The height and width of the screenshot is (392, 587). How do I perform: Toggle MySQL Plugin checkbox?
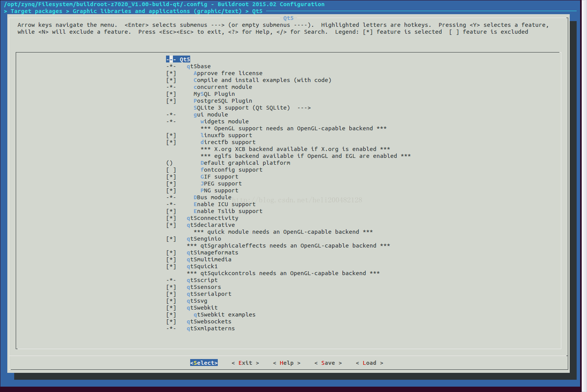pyautogui.click(x=171, y=94)
